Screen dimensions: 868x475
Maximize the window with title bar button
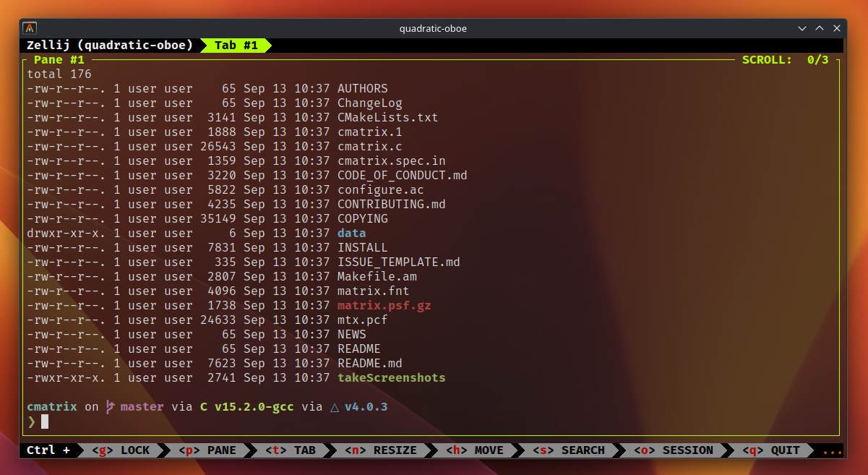coord(820,28)
